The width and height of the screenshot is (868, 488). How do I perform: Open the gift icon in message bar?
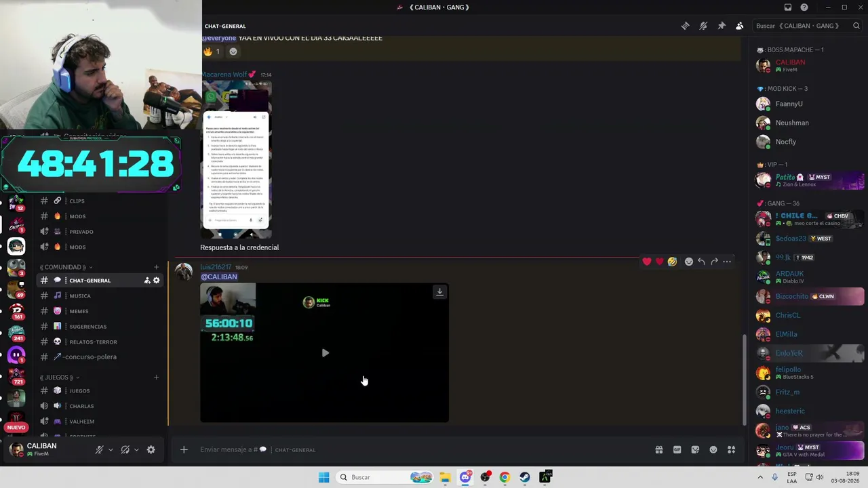click(x=658, y=449)
